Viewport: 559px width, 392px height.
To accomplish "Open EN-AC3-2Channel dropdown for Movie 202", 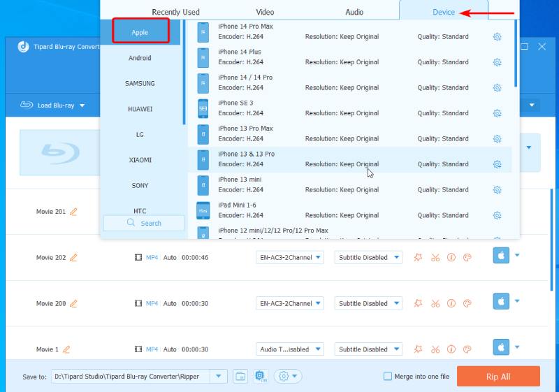I will [x=290, y=257].
